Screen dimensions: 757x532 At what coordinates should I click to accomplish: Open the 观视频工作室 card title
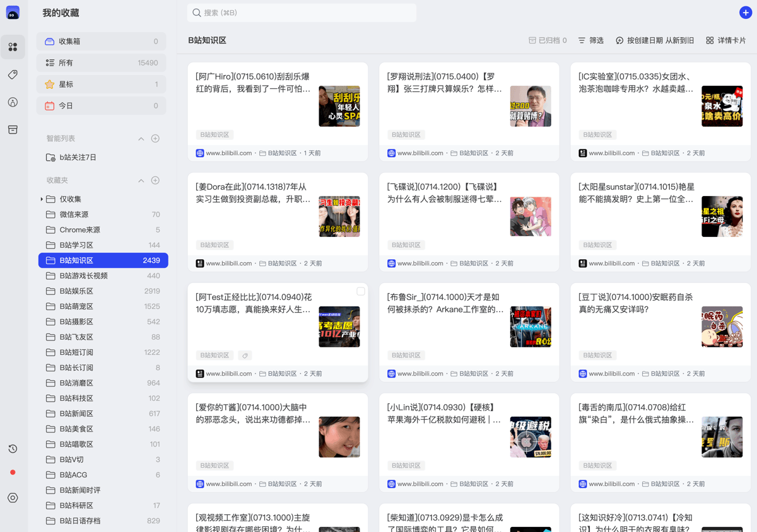(254, 523)
